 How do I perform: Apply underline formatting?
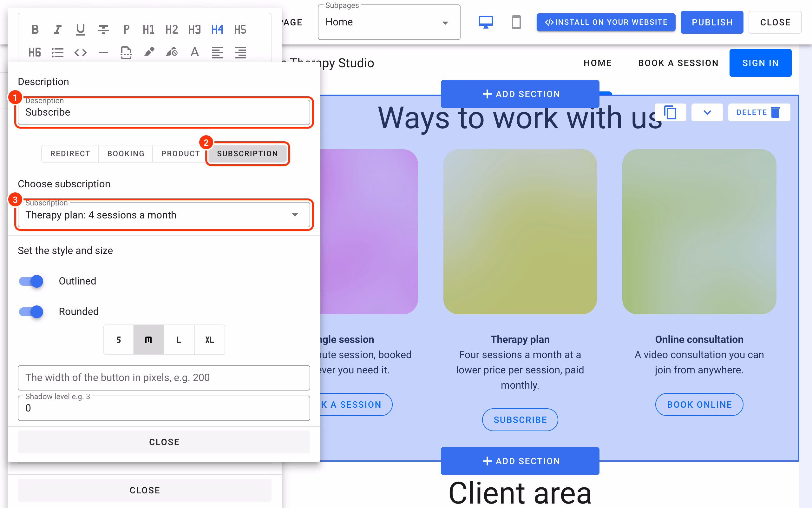pyautogui.click(x=80, y=30)
